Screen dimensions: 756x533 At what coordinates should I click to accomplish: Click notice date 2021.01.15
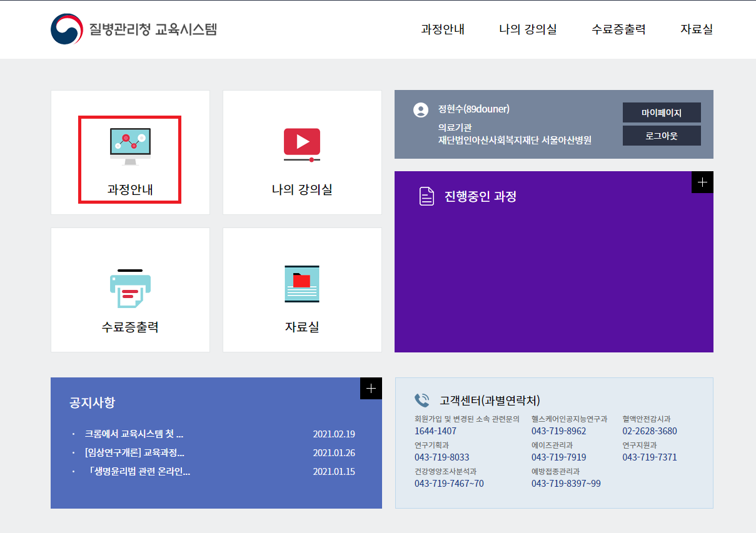pyautogui.click(x=334, y=472)
